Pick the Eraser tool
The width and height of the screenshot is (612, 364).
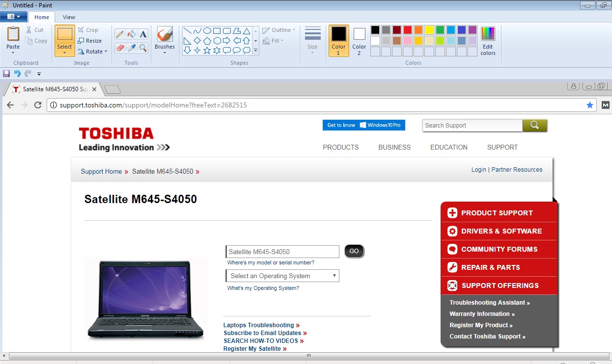pyautogui.click(x=119, y=48)
